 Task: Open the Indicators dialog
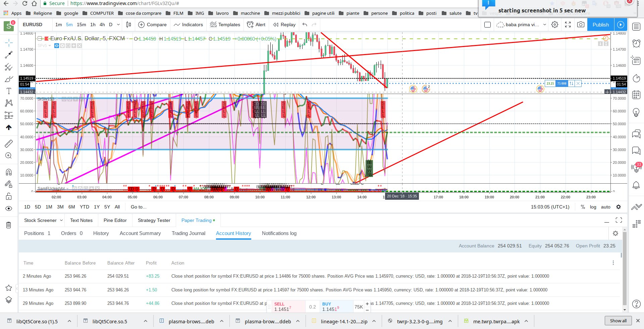(188, 25)
